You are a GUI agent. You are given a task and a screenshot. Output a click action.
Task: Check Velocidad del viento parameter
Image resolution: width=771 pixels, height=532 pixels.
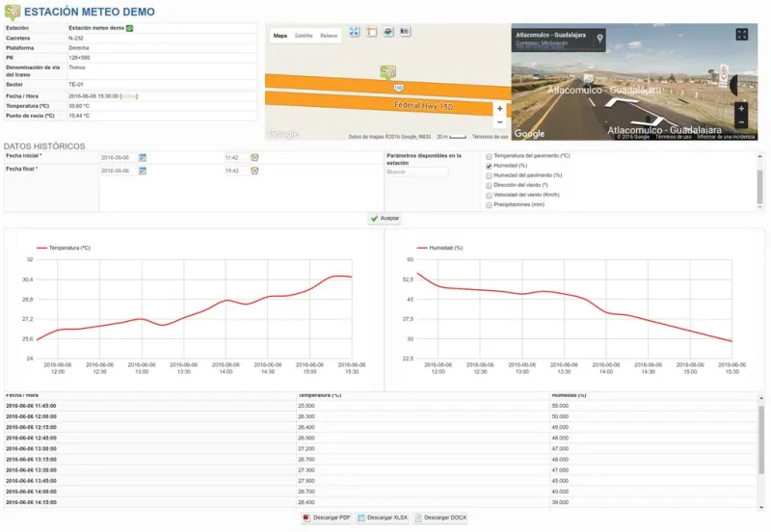tap(489, 196)
